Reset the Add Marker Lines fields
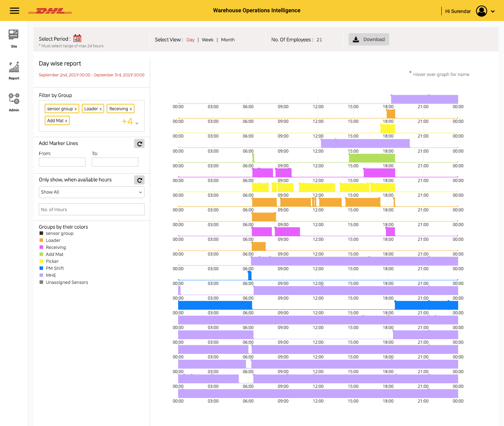 pos(139,144)
